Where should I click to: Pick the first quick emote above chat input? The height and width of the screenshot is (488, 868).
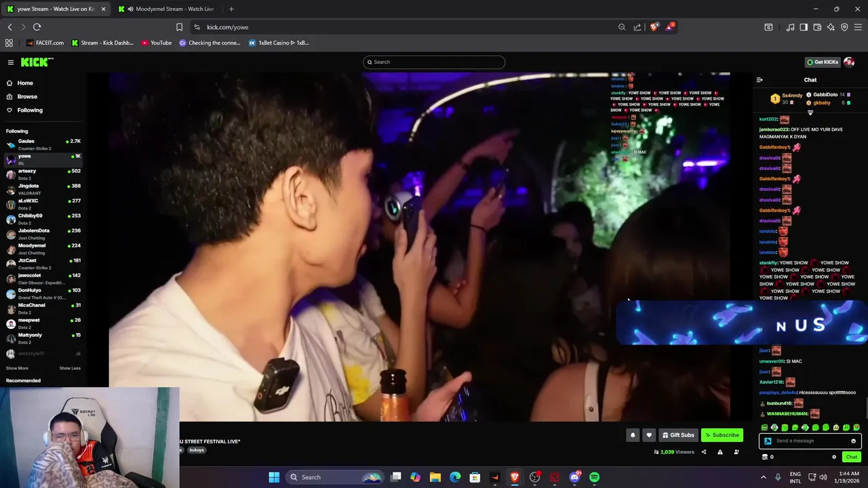click(x=765, y=428)
